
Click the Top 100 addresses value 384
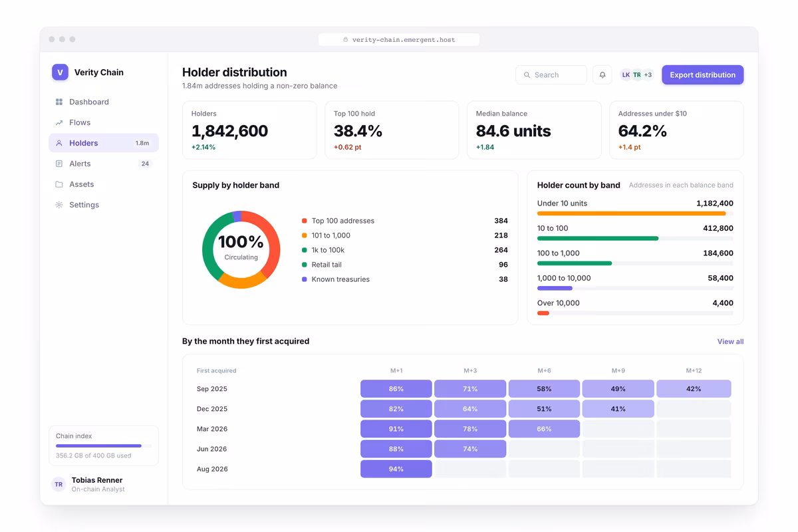[x=501, y=221]
